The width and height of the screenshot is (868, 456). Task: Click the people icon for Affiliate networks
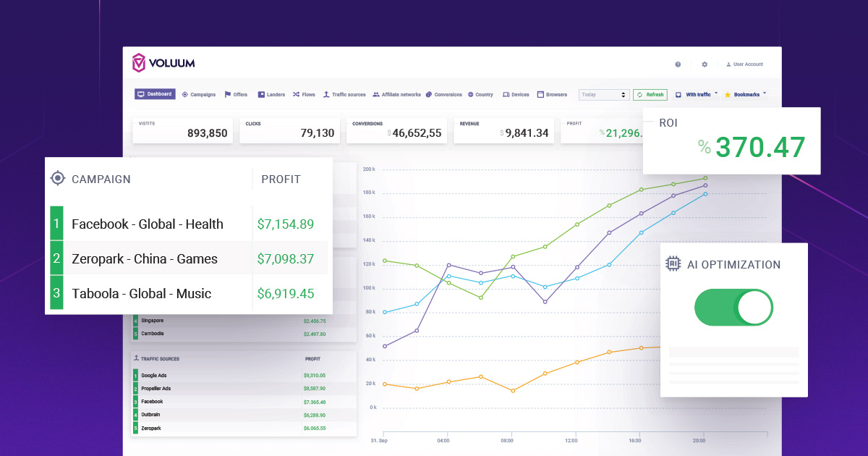coord(376,95)
